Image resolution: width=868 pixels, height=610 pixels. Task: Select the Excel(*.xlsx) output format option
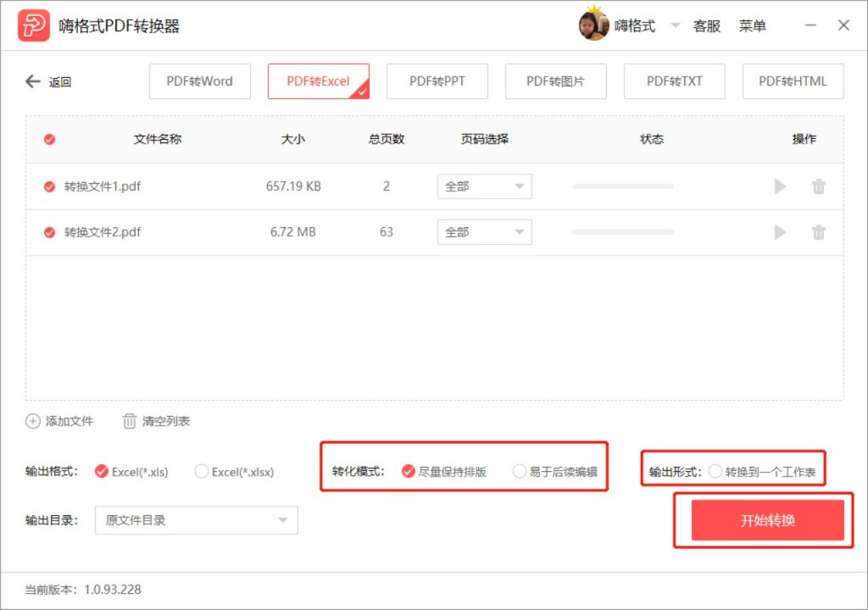[x=202, y=471]
